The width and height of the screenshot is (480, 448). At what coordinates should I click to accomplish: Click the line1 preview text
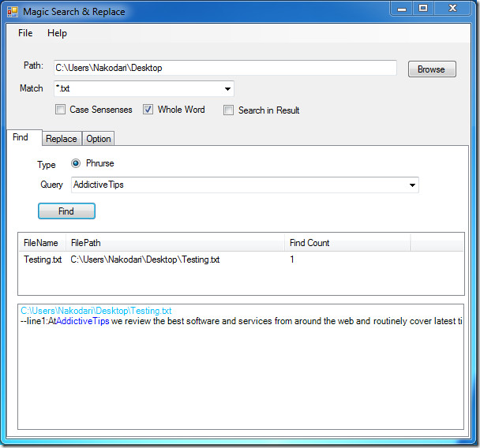click(242, 321)
